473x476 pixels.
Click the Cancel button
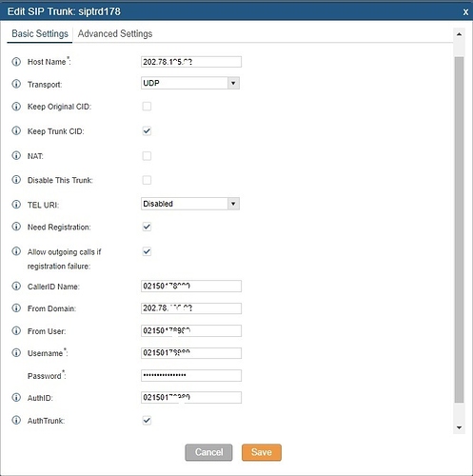click(208, 452)
